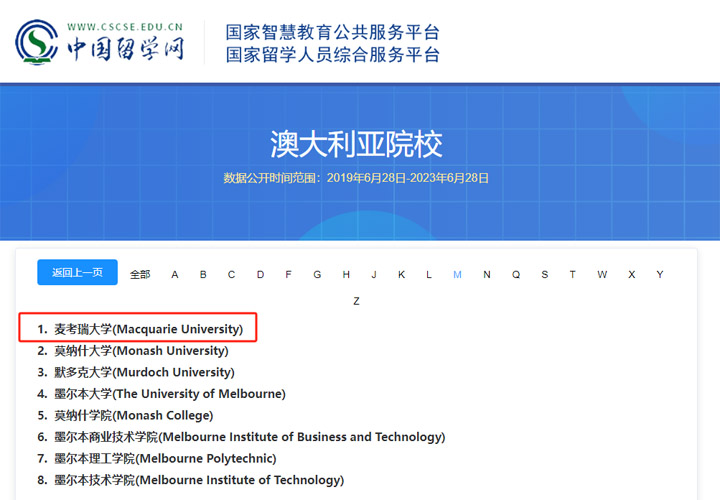720x500 pixels.
Task: Filter schools by letter L
Action: pyautogui.click(x=429, y=275)
